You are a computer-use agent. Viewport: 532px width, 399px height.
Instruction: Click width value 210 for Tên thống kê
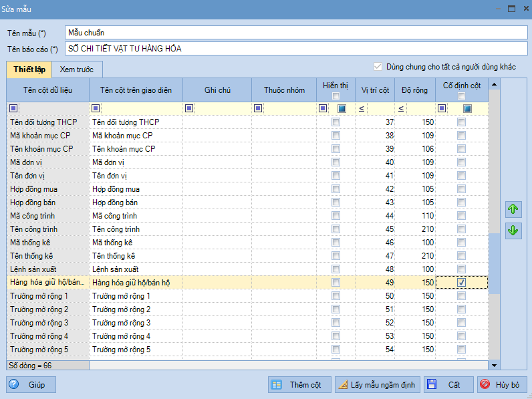point(415,256)
